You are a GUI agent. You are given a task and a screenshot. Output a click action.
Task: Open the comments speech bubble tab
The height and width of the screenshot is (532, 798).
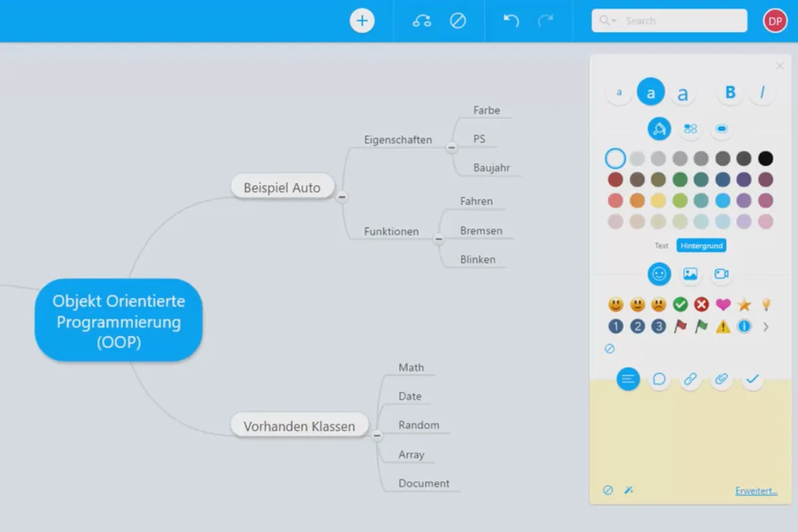(659, 379)
